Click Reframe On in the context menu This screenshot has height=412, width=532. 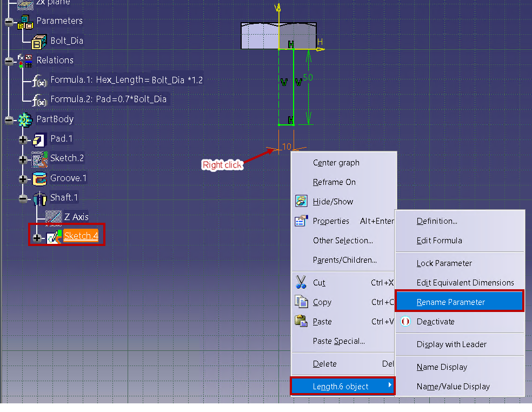point(334,182)
